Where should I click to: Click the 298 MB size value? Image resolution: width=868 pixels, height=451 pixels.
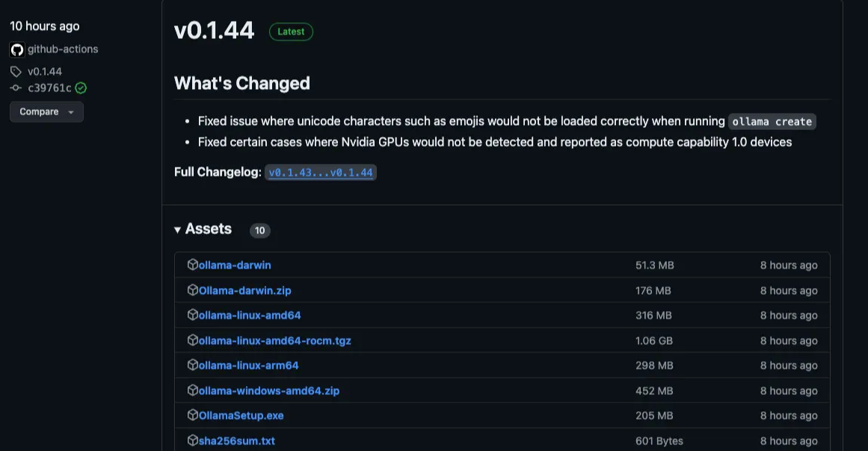[654, 366]
